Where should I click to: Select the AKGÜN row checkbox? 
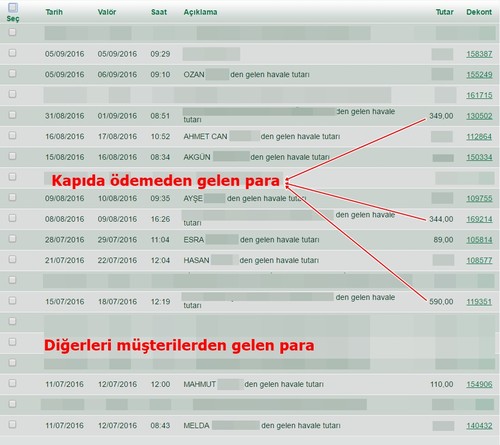(12, 156)
